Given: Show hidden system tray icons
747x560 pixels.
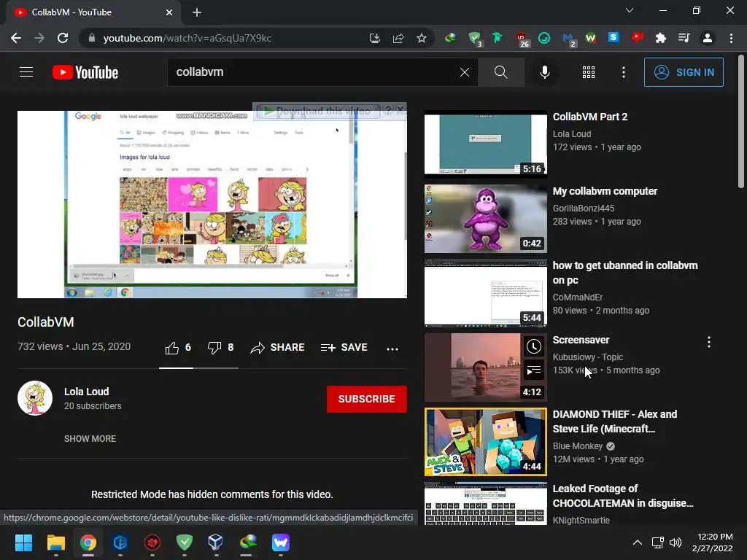Looking at the screenshot, I should [x=637, y=542].
